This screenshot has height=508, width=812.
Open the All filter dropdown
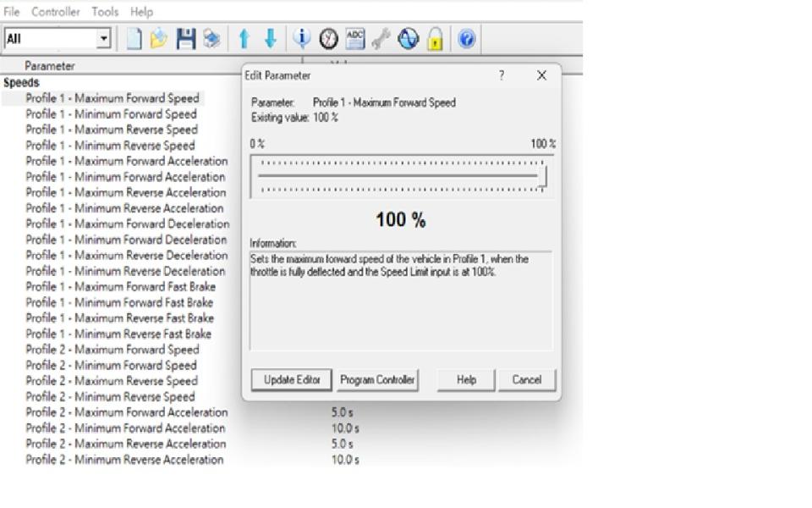click(103, 39)
